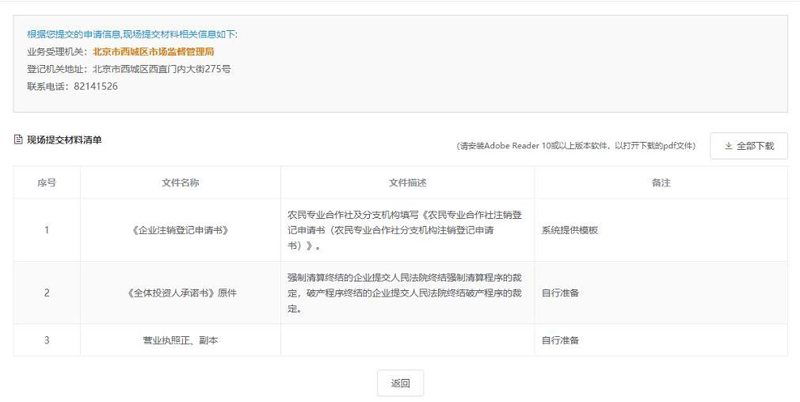Click the 序号 column header
The height and width of the screenshot is (402, 800).
pos(46,182)
